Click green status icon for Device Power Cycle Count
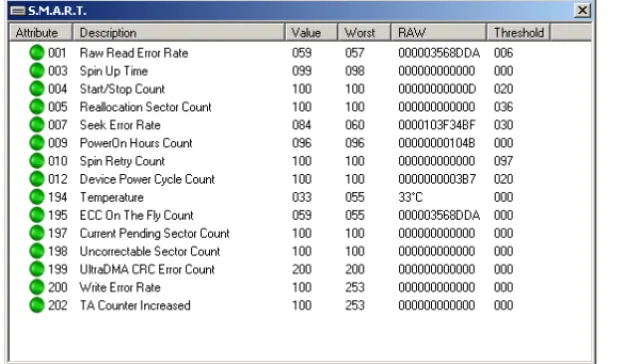Screen dimensions: 640x364 (37, 179)
